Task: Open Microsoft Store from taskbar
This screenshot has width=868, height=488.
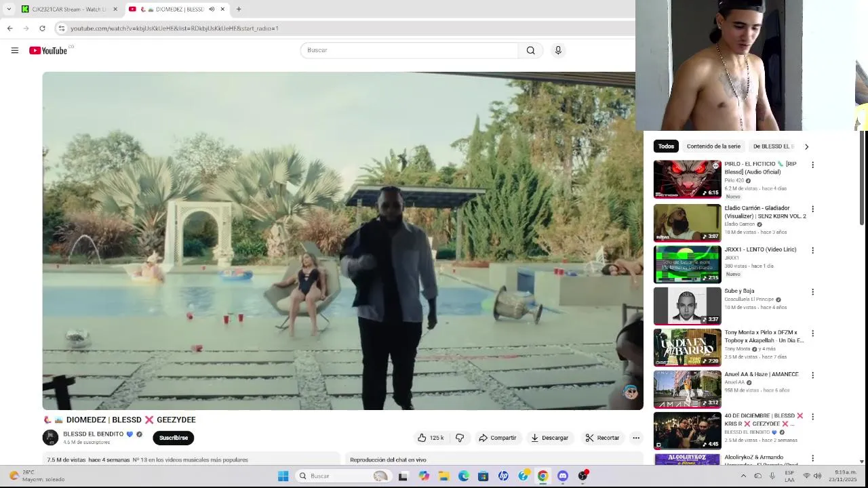Action: point(483,476)
